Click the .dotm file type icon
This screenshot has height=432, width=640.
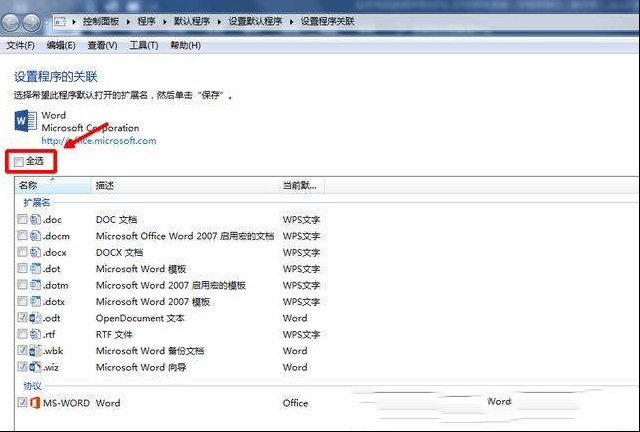coord(36,285)
